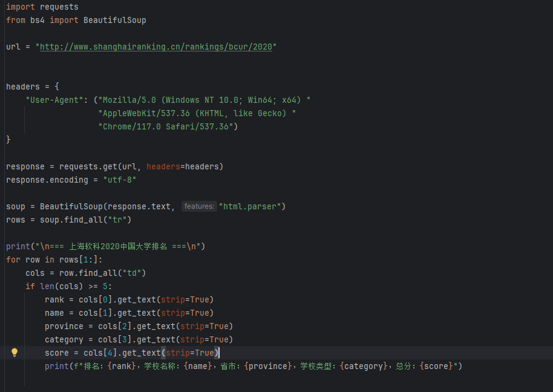Click "BeautifulSoup" in the bs4 import line
This screenshot has height=392, width=553.
point(115,20)
